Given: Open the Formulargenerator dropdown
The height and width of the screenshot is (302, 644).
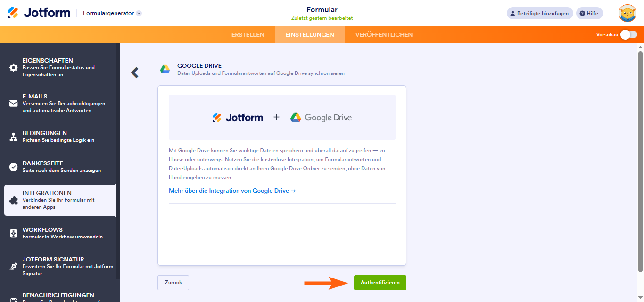Looking at the screenshot, I should [x=112, y=13].
